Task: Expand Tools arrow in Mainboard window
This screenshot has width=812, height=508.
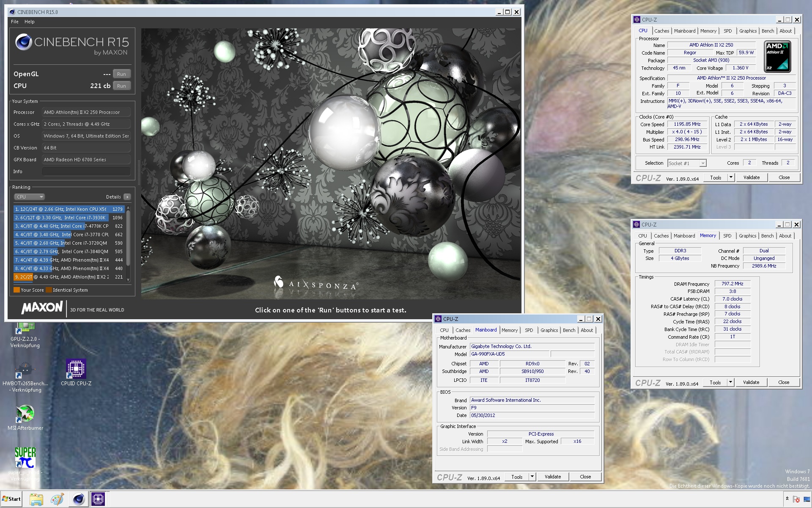Action: (x=532, y=477)
